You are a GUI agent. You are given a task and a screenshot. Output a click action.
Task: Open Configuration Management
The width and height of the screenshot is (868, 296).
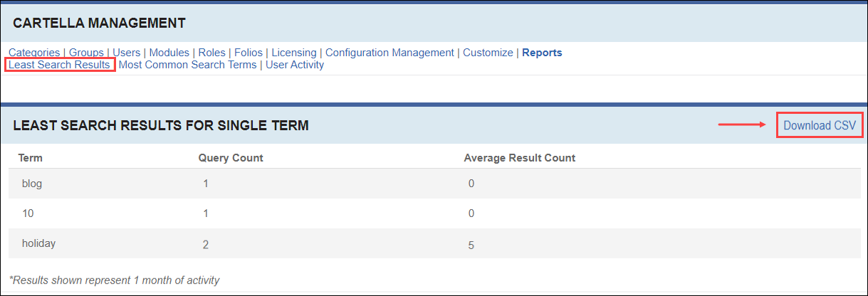coord(389,53)
